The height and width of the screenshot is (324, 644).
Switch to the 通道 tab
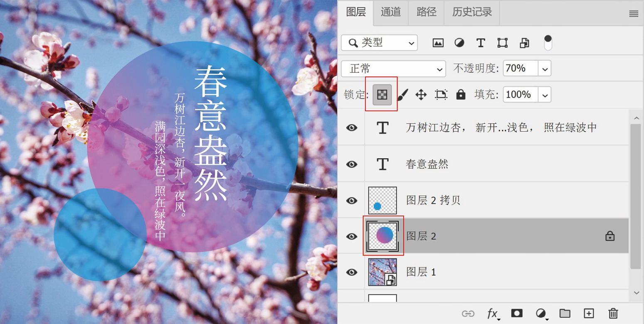(x=390, y=12)
